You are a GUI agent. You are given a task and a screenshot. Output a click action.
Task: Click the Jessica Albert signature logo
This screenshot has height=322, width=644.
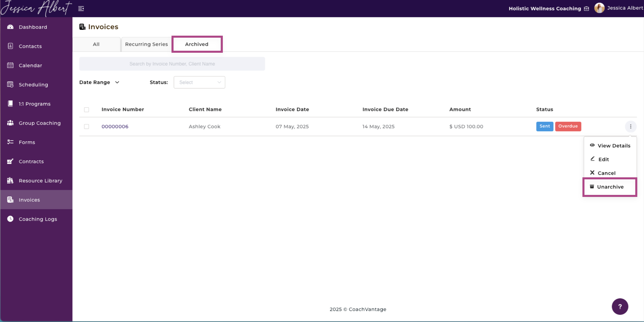(36, 8)
